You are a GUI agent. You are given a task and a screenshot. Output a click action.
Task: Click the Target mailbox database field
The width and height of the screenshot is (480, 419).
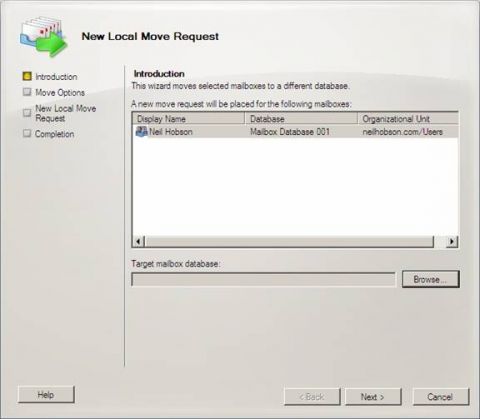coord(263,279)
